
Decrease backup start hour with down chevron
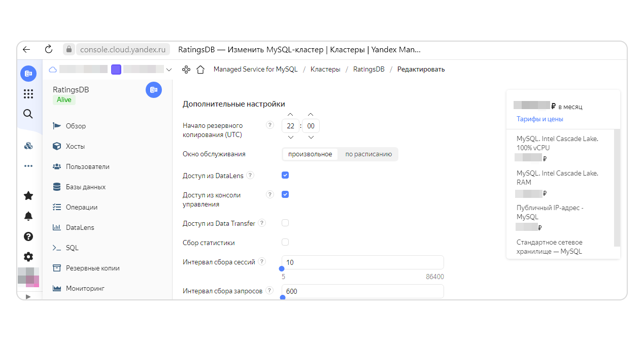tap(290, 137)
